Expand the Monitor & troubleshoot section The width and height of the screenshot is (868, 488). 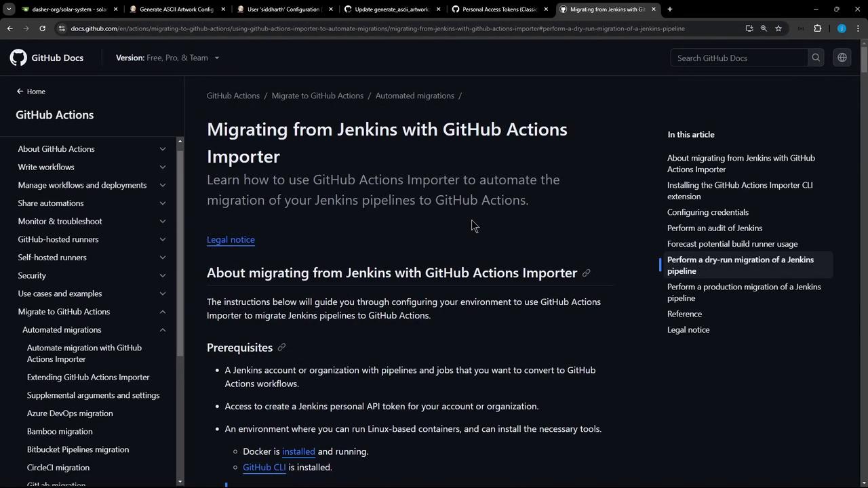point(163,222)
